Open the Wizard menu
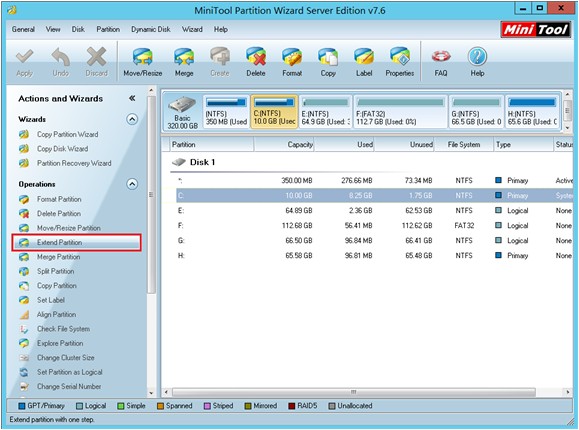The image size is (579, 430). click(x=192, y=29)
